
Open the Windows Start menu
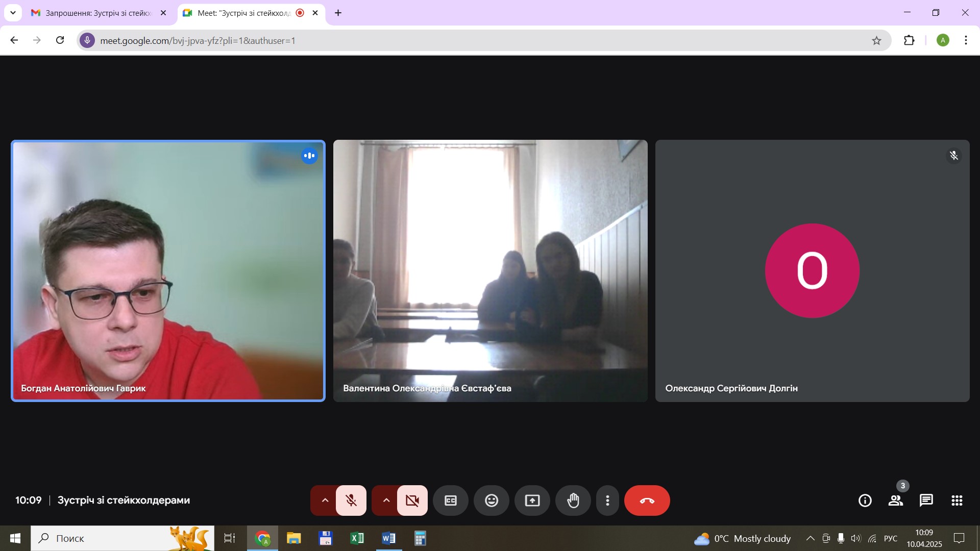[15, 538]
